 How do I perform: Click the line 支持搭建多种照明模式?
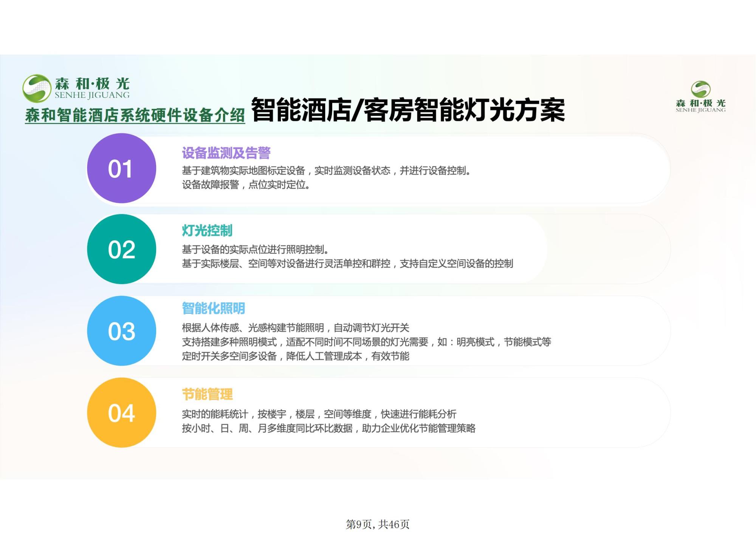click(366, 342)
